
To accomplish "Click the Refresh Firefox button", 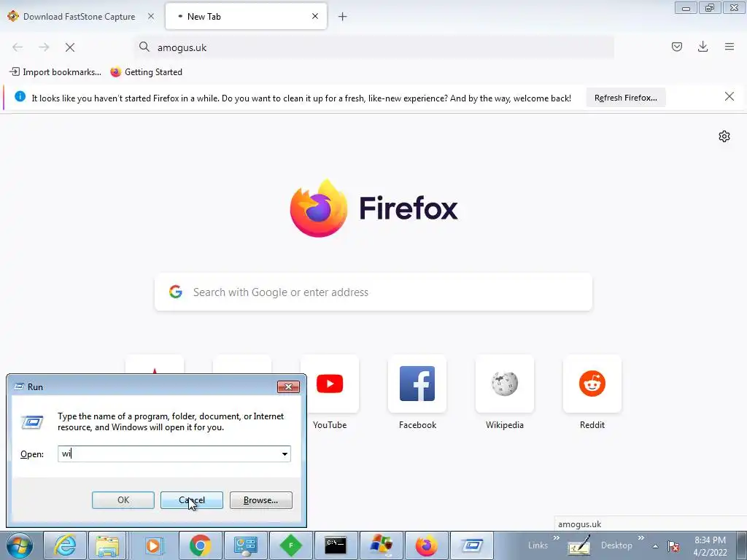I will pyautogui.click(x=625, y=98).
